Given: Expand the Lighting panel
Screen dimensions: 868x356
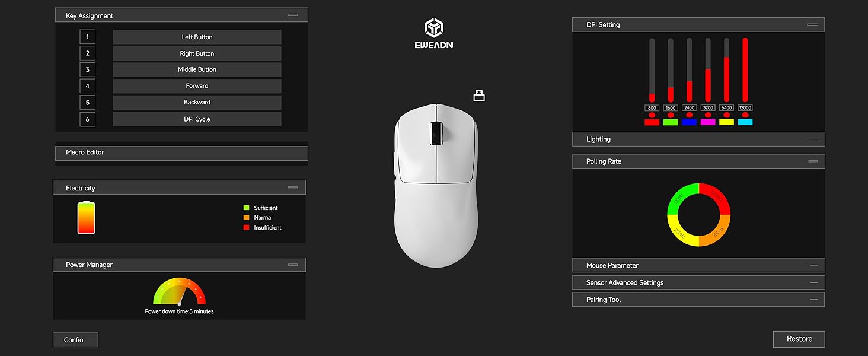Looking at the screenshot, I should [x=813, y=139].
